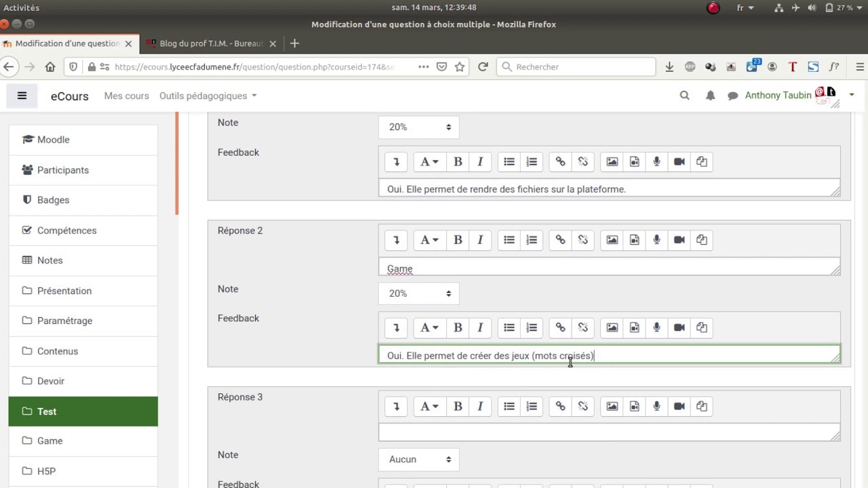Open the Réponse 2 Note 20% dropdown

pyautogui.click(x=418, y=293)
